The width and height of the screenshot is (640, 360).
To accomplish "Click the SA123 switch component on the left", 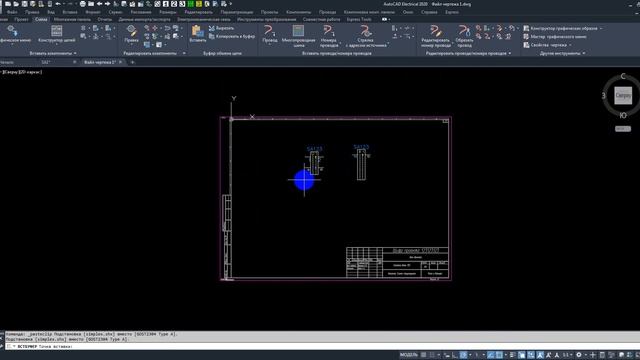I will pos(314,162).
